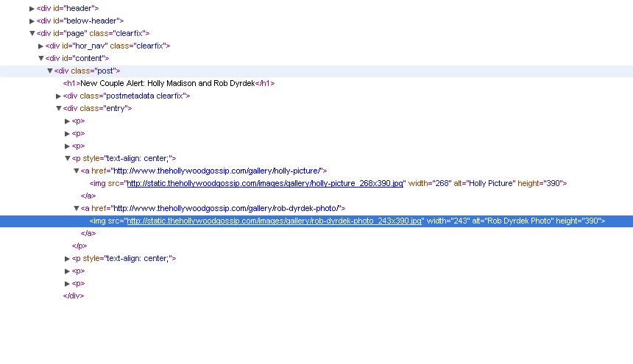
Task: Collapse the holly-picture anchor node arrow
Action: [x=76, y=171]
